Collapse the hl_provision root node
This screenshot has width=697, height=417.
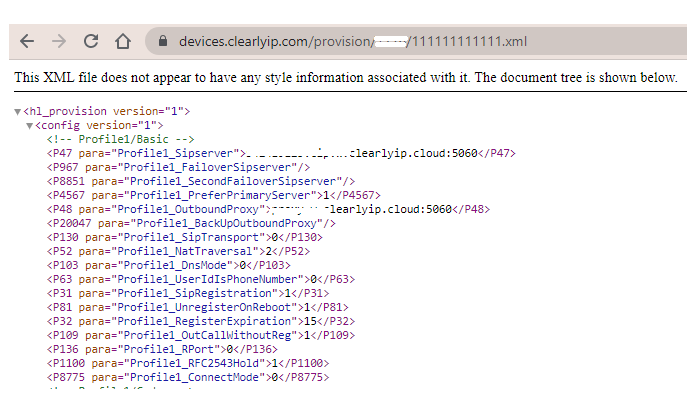(18, 111)
